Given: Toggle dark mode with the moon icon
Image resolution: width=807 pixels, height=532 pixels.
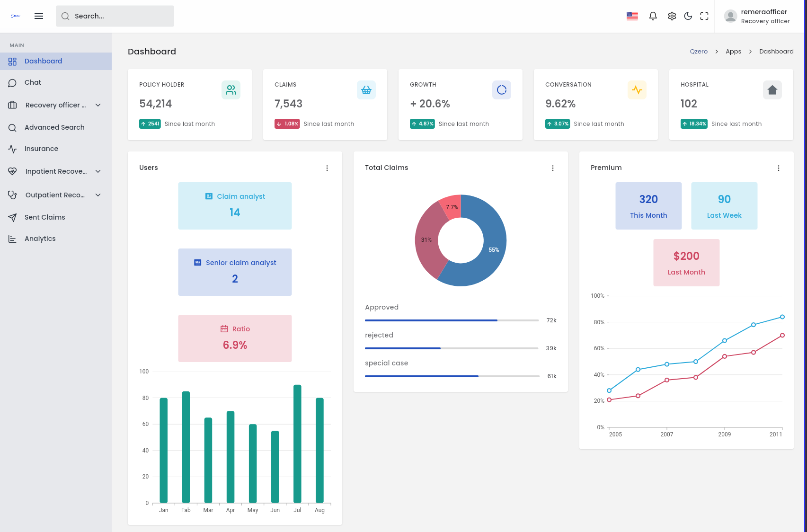Looking at the screenshot, I should [x=688, y=16].
